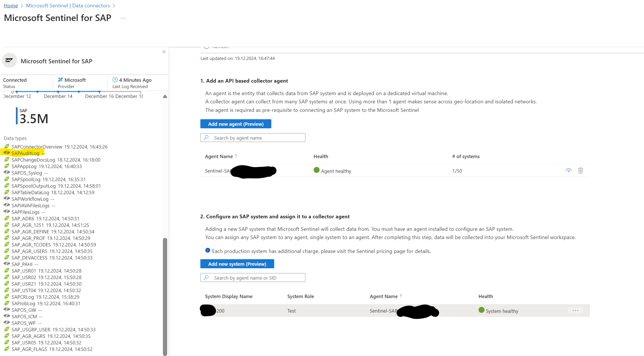Viewport: 644px width, 356px height.
Task: Focus the Search by agent name or SID field
Action: point(253,278)
